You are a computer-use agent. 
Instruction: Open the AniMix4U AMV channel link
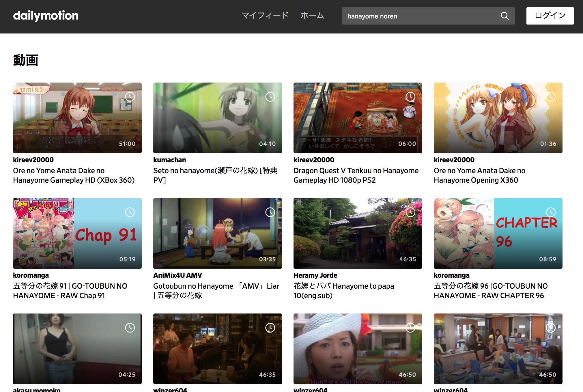click(177, 275)
